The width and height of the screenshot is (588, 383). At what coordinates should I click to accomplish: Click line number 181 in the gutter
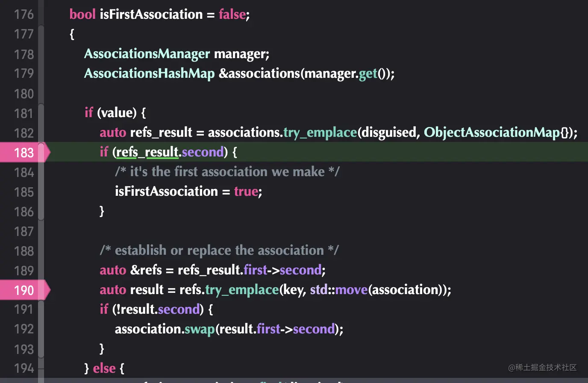click(x=24, y=113)
